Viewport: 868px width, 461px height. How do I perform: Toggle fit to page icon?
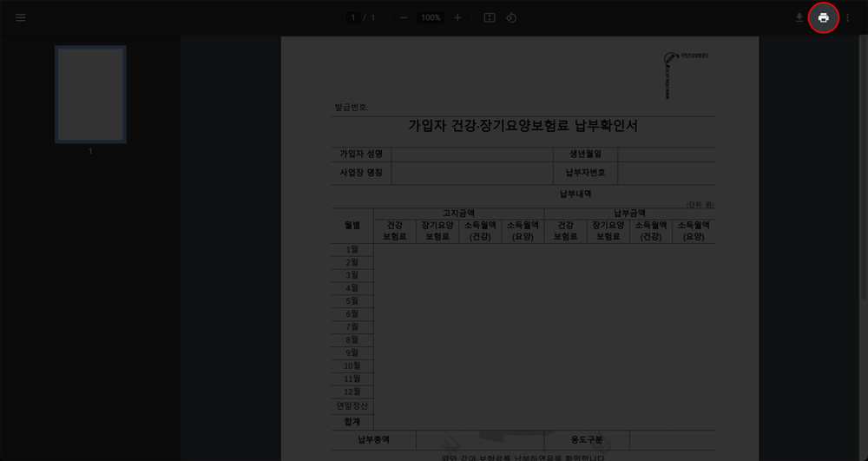coord(490,17)
